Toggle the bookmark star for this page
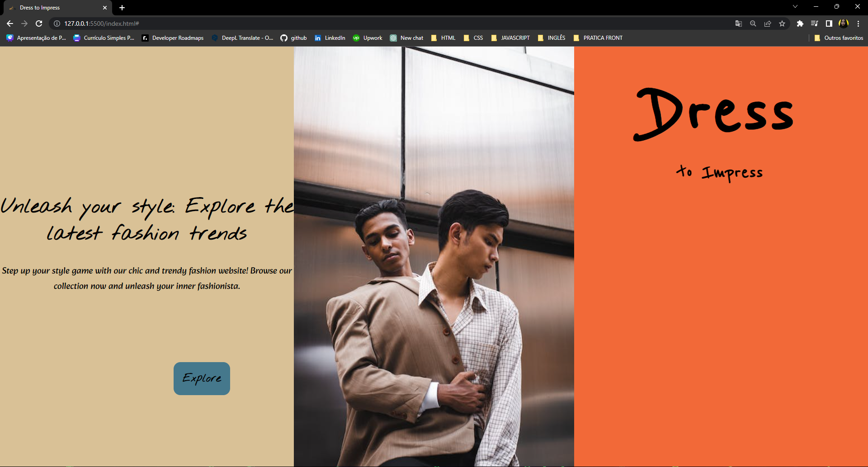868x467 pixels. (x=783, y=24)
